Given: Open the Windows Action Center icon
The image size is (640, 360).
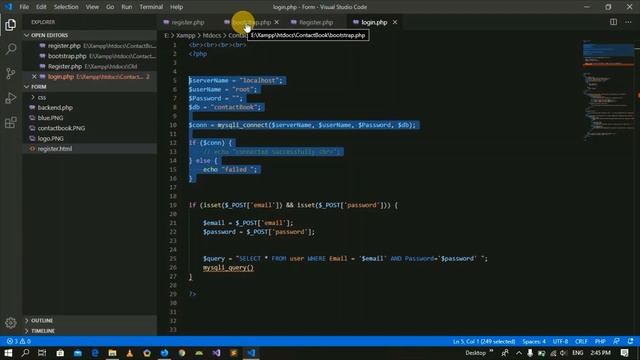Looking at the screenshot, I should point(624,353).
